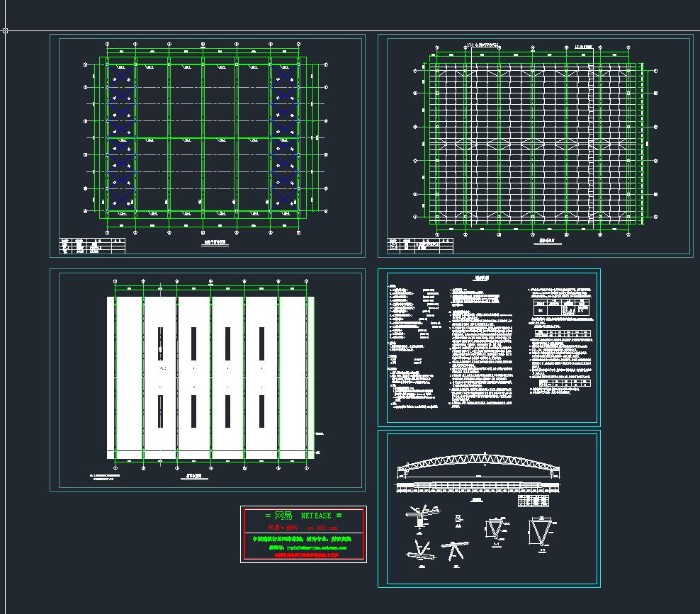
Task: Select the heading of the design notes sheet
Action: click(481, 278)
